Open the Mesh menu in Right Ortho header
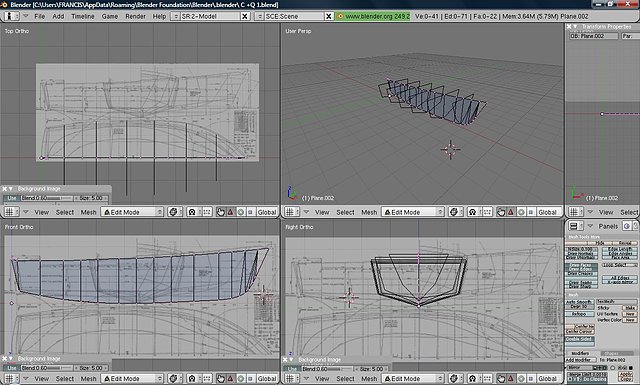Screen dimensions: 640x385 [x=369, y=379]
